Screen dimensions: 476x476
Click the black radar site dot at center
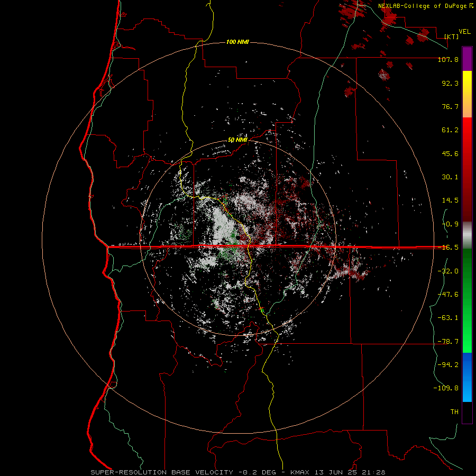coord(238,237)
